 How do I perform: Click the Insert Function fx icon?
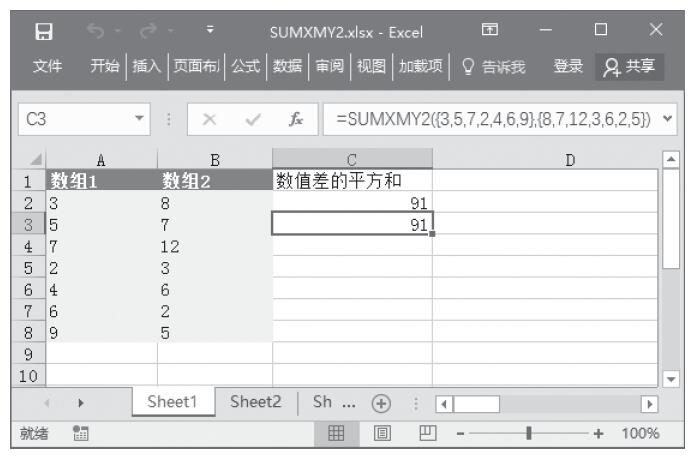point(298,118)
